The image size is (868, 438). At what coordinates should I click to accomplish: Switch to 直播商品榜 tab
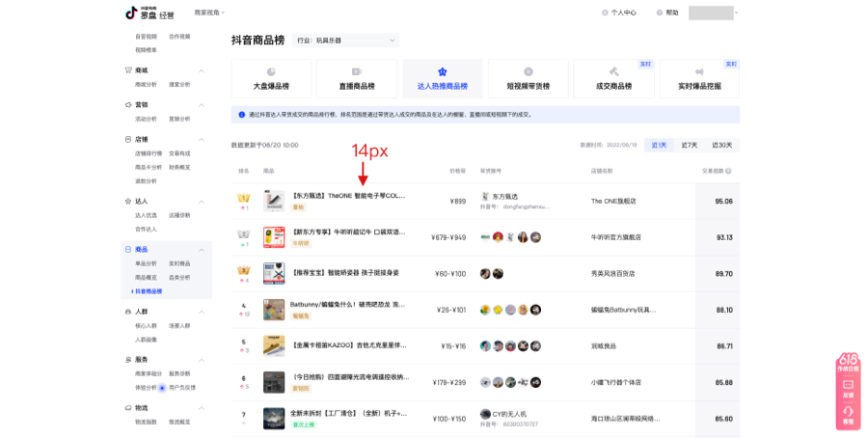(357, 79)
